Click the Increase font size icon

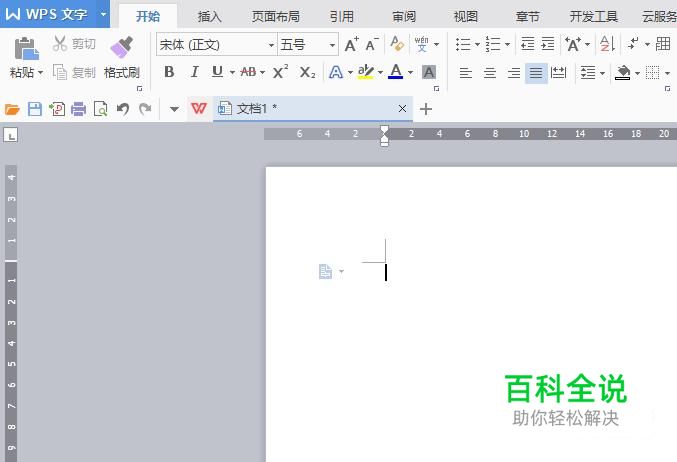pos(351,44)
